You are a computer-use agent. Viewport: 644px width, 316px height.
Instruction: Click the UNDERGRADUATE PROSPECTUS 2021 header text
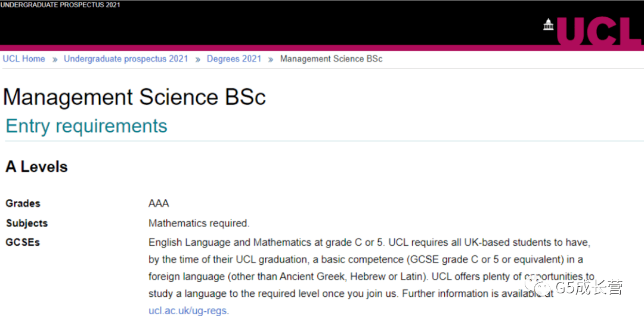click(x=60, y=5)
